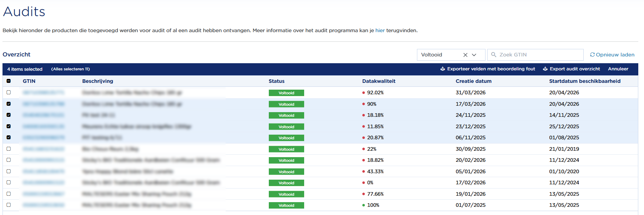This screenshot has width=644, height=215.
Task: Click the start date 21/01/2019
Action: coord(564,149)
